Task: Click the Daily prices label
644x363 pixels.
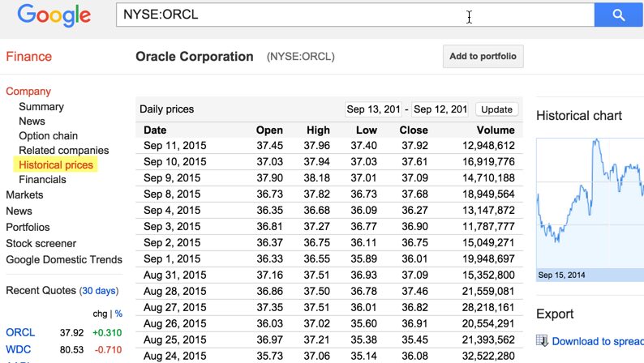Action: coord(167,109)
